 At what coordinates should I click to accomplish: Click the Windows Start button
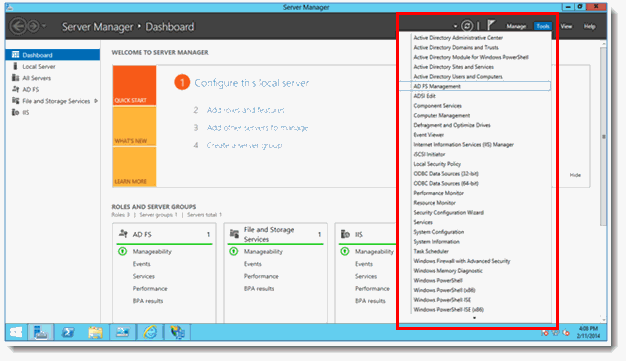tap(16, 332)
